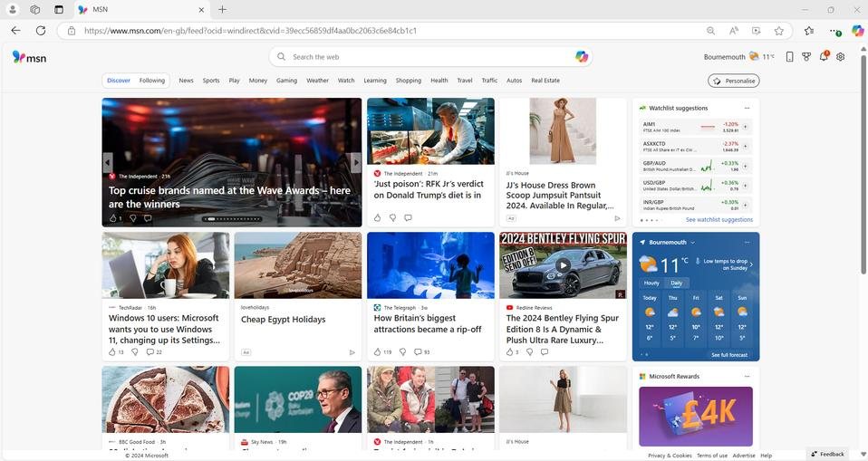Show previous carousel story arrow
This screenshot has width=868, height=461.
(x=108, y=162)
